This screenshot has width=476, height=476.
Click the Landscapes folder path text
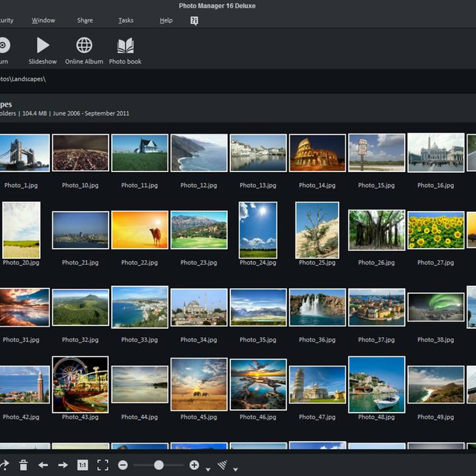click(23, 79)
